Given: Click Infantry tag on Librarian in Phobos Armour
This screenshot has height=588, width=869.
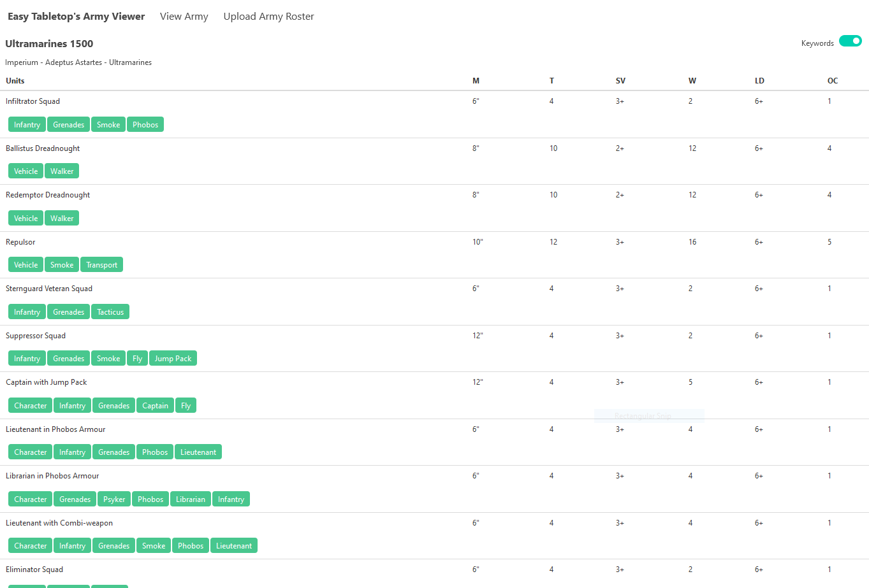Looking at the screenshot, I should click(231, 499).
